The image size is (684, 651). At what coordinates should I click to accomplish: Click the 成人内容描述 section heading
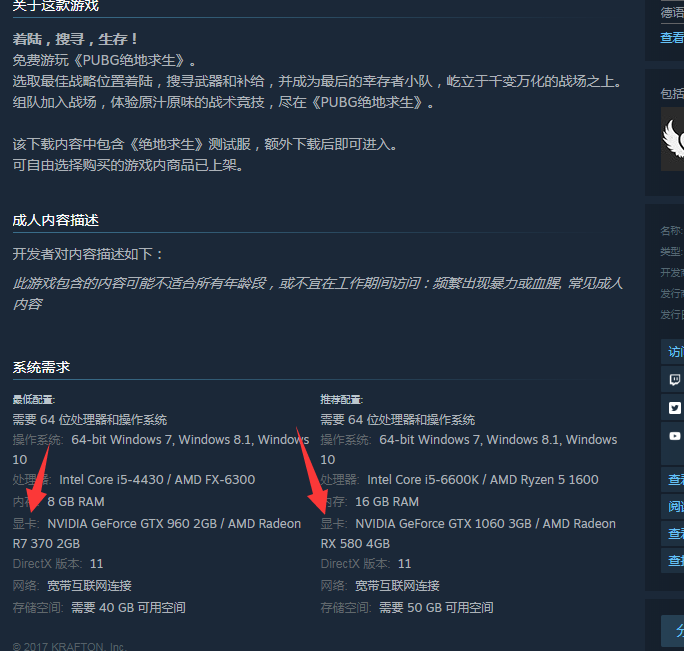[56, 220]
